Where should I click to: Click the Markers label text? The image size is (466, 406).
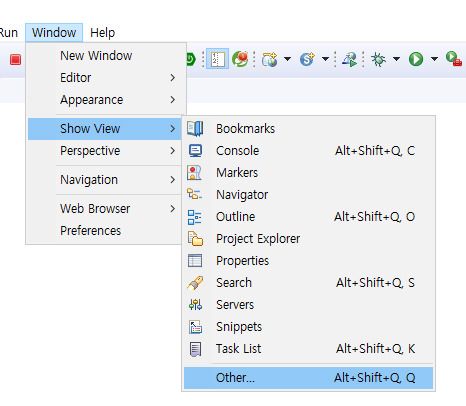pos(237,173)
